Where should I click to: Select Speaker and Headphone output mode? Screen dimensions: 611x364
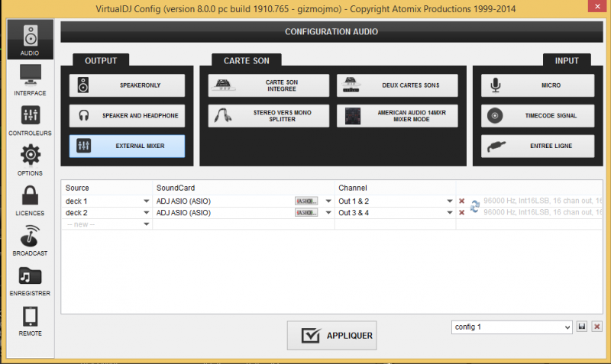click(x=127, y=116)
